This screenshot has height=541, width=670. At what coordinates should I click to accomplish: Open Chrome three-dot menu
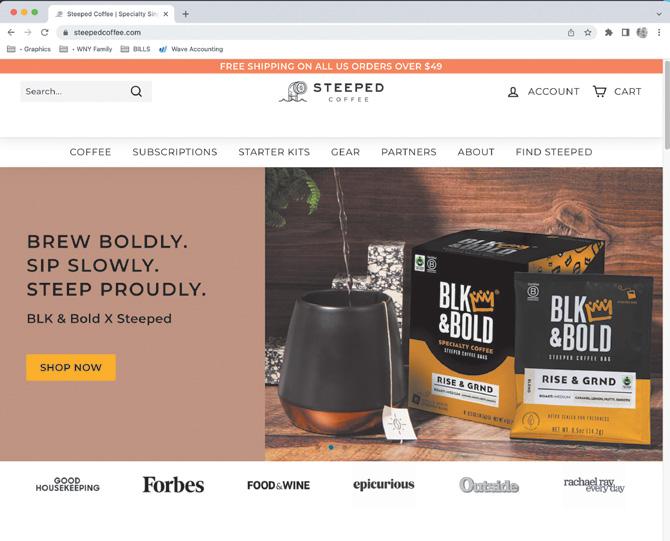point(659,32)
